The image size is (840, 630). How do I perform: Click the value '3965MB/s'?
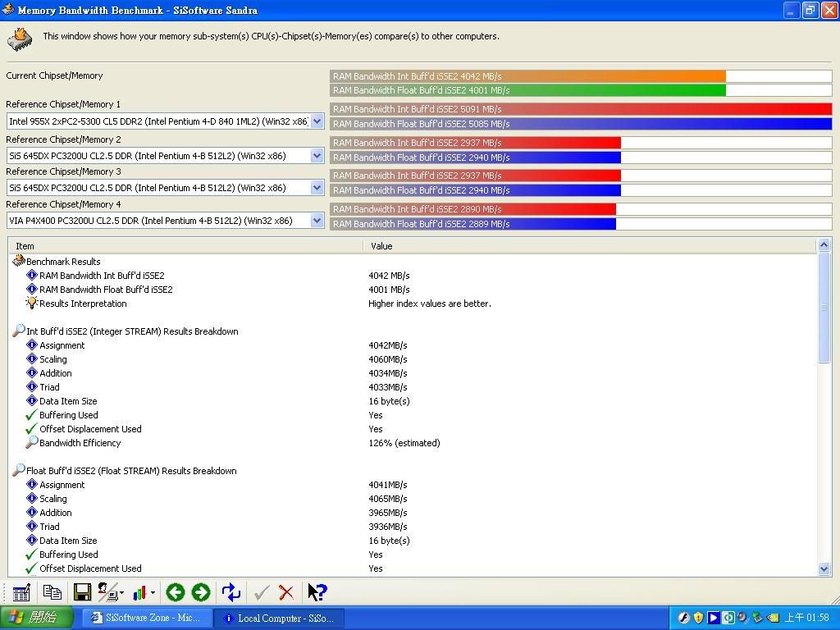pos(388,513)
